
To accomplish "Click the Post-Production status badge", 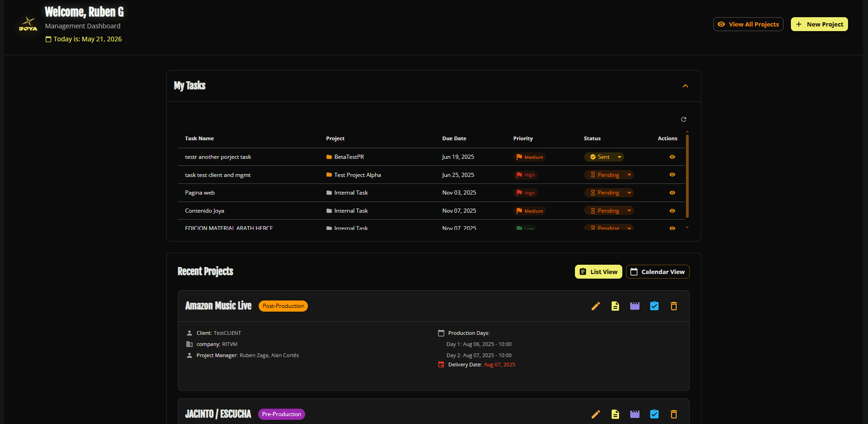I will [x=283, y=306].
